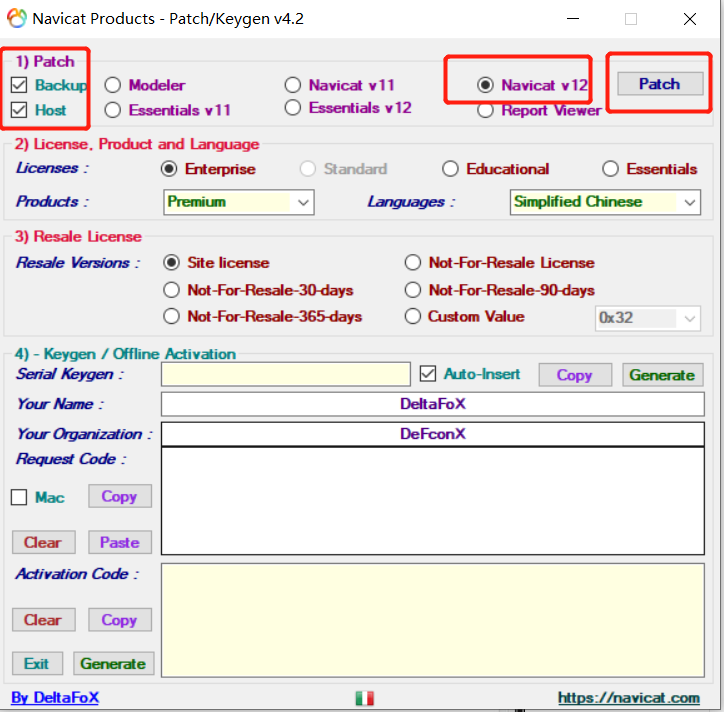Open the By DeltaFoX link
724x712 pixels.
point(55,697)
